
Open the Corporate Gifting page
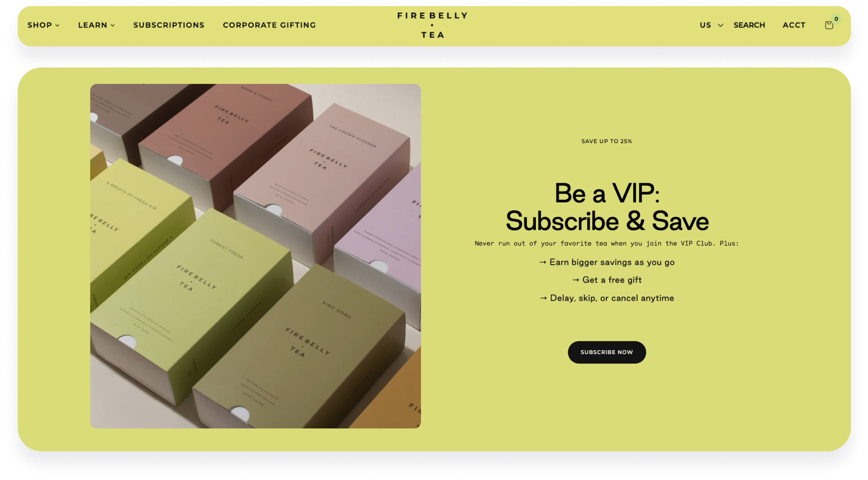tap(269, 25)
